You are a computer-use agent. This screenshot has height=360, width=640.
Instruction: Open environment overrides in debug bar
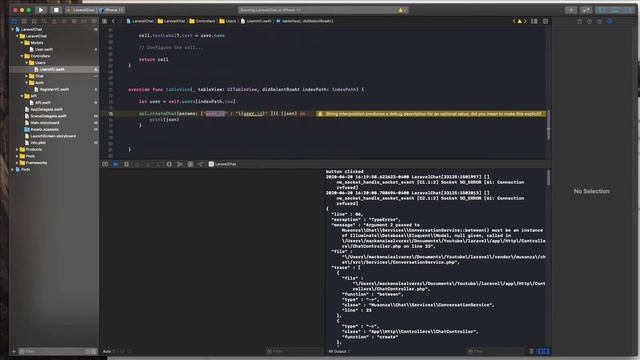(190, 164)
